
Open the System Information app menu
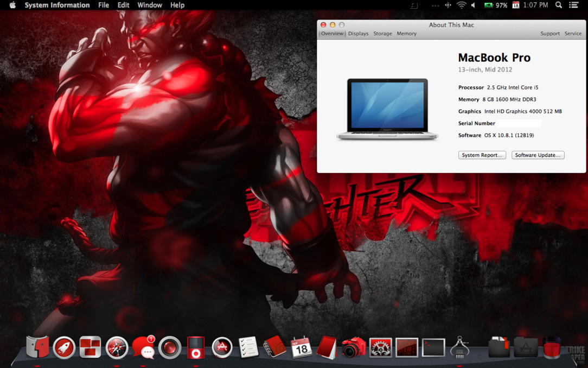point(57,5)
